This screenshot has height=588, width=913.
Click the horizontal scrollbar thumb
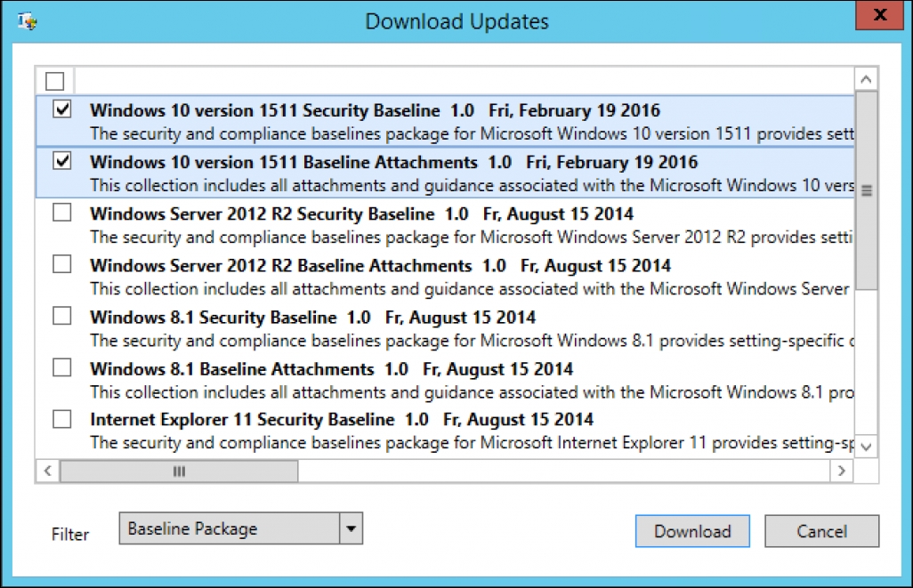click(x=179, y=471)
